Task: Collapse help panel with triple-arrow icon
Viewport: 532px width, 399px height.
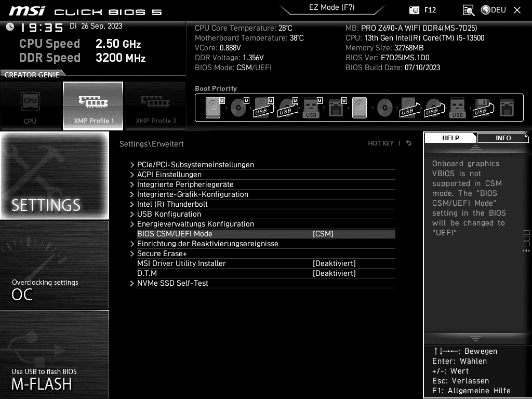Action: 526,251
